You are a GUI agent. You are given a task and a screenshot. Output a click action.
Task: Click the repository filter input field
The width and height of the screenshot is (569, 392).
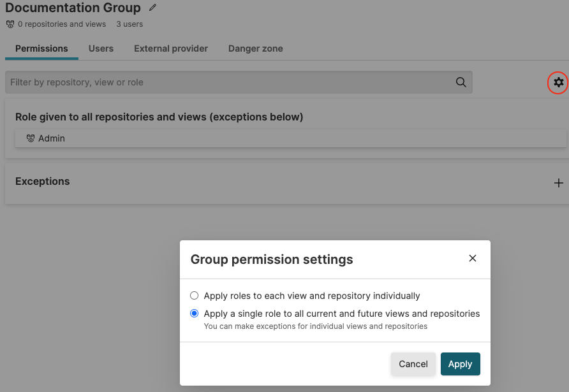point(191,82)
